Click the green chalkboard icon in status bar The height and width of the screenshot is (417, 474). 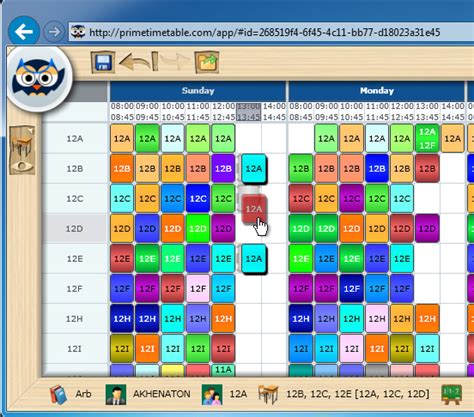coord(451,394)
